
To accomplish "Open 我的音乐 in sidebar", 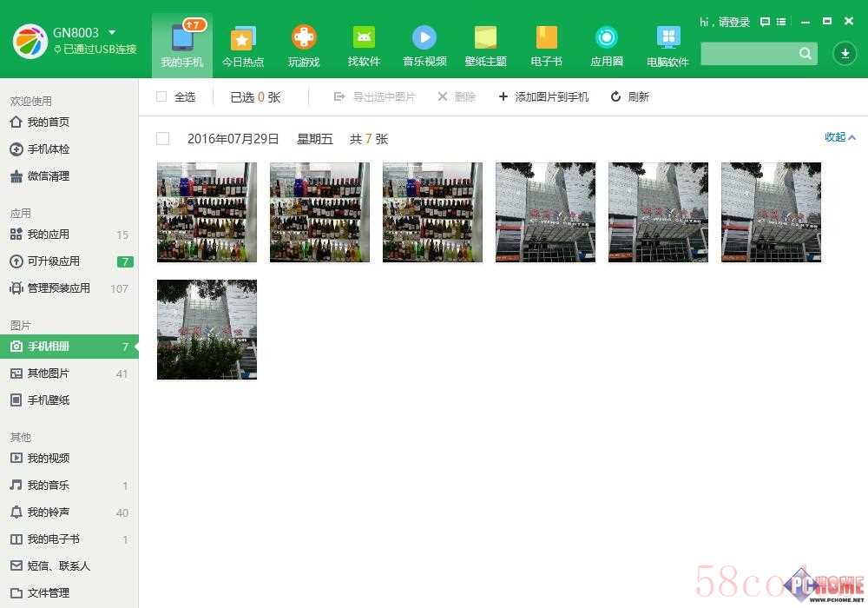I will click(69, 485).
